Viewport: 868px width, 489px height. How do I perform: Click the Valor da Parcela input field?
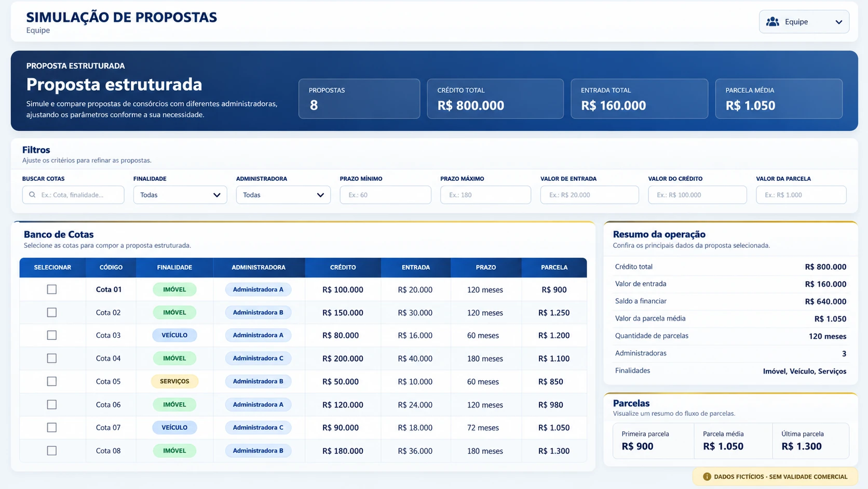click(x=801, y=195)
